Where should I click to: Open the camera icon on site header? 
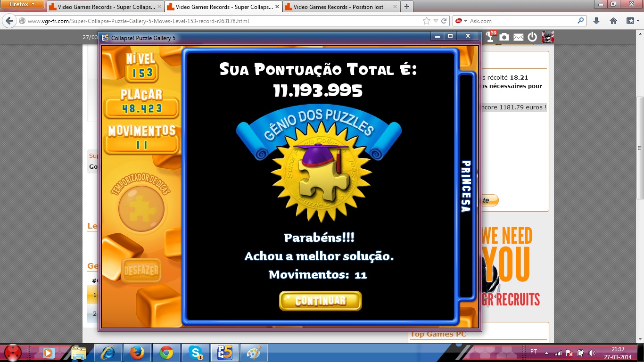click(504, 37)
